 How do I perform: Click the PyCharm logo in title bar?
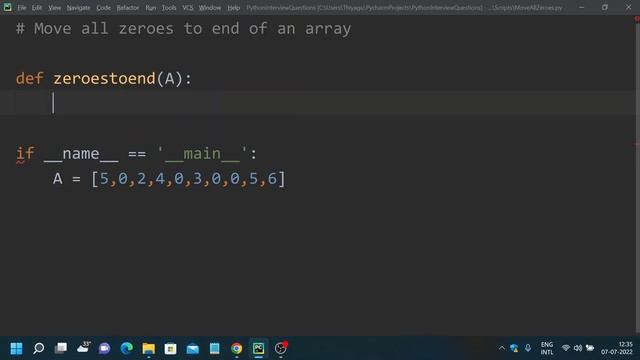pyautogui.click(x=7, y=7)
